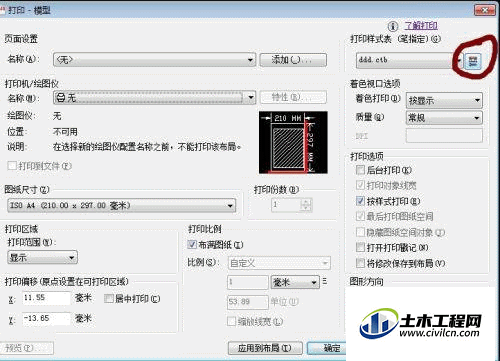
Task: Click the X offset field 11.55
Action: tap(47, 298)
